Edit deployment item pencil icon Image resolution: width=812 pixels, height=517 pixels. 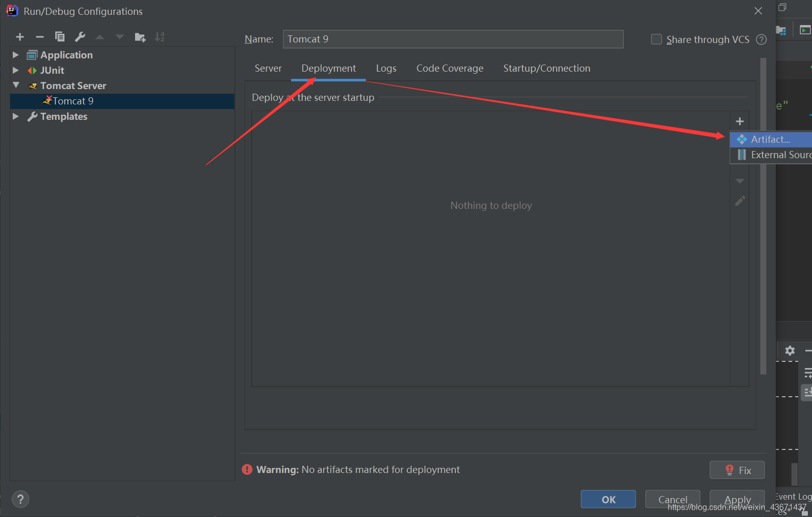coord(740,201)
